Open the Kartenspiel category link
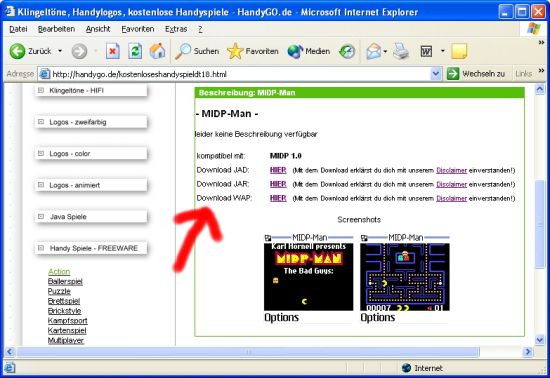The image size is (550, 378). point(67,330)
